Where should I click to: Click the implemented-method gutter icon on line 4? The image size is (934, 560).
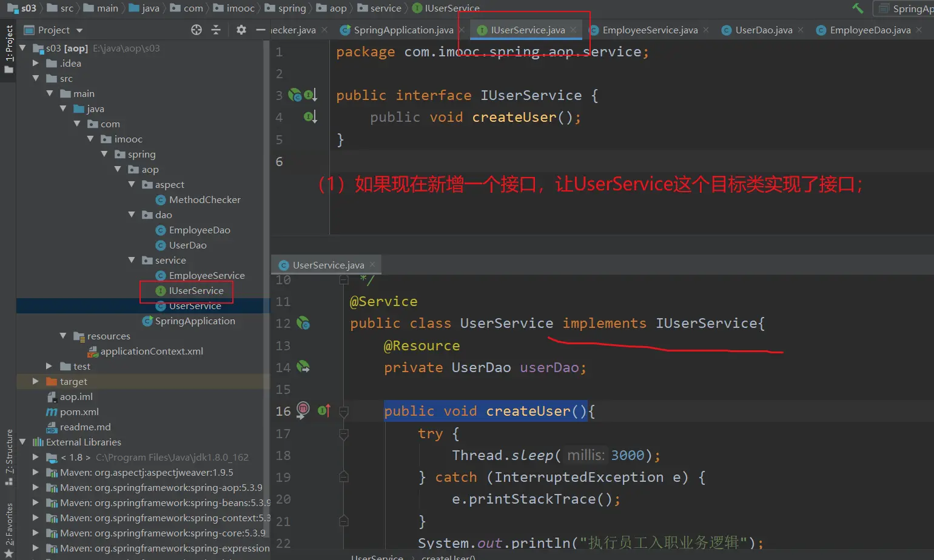(310, 117)
